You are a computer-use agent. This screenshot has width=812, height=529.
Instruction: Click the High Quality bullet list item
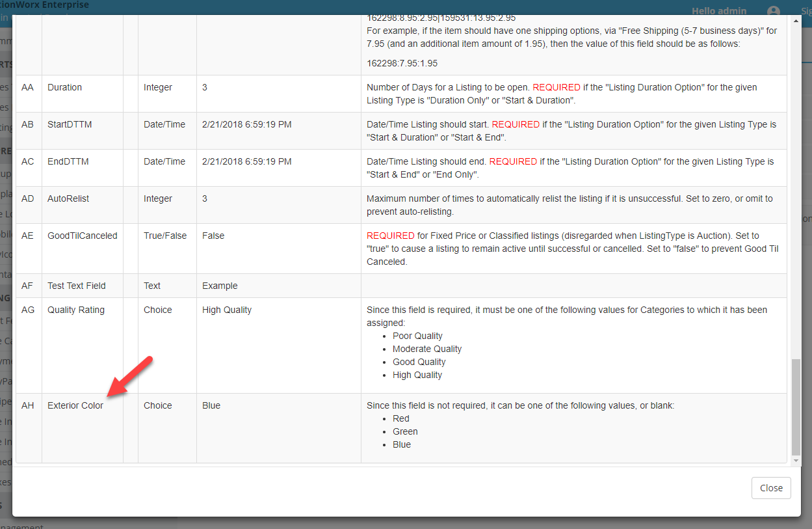pos(417,374)
